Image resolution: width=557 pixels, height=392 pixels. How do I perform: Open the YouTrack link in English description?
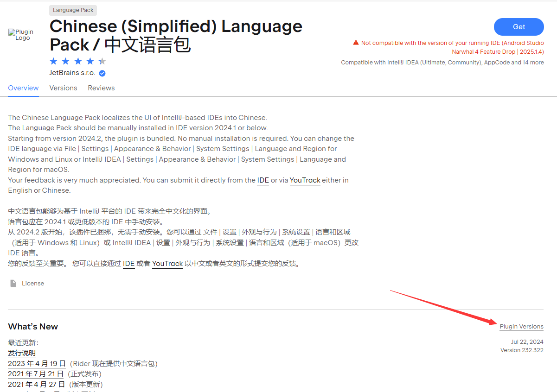coord(305,180)
